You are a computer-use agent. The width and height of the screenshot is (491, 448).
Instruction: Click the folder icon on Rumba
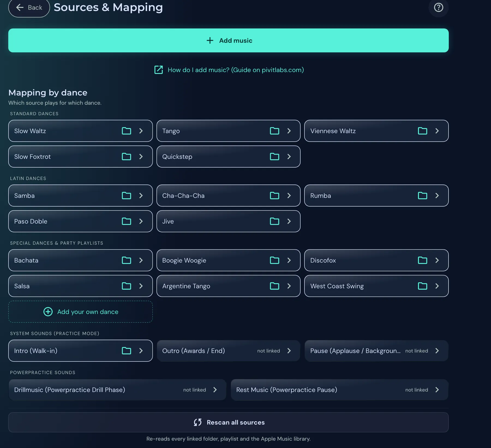423,196
